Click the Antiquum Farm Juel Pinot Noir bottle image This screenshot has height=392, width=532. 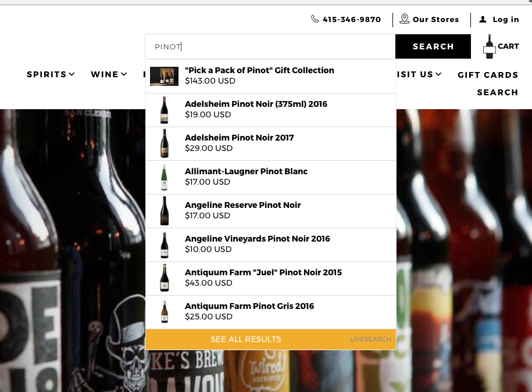pos(164,278)
